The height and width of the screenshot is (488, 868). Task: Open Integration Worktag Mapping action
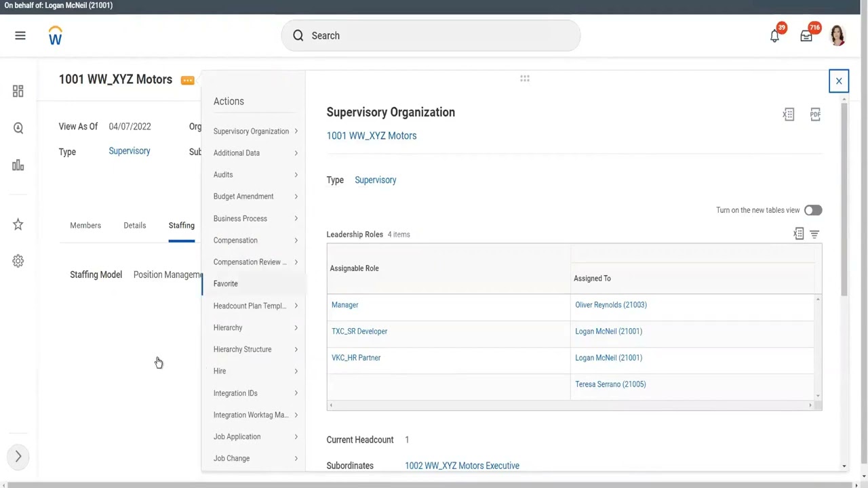(x=255, y=415)
